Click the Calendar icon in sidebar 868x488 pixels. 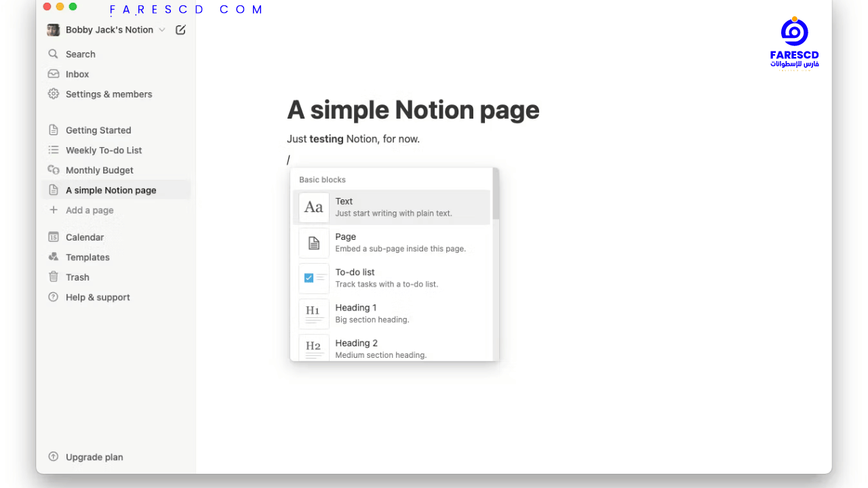[54, 237]
